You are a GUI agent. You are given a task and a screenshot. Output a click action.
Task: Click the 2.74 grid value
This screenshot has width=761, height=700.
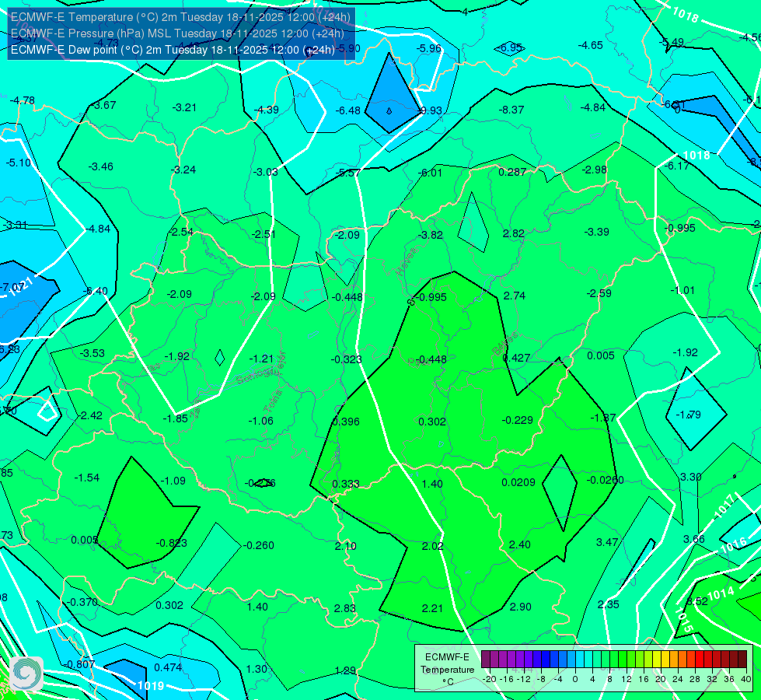(x=515, y=296)
